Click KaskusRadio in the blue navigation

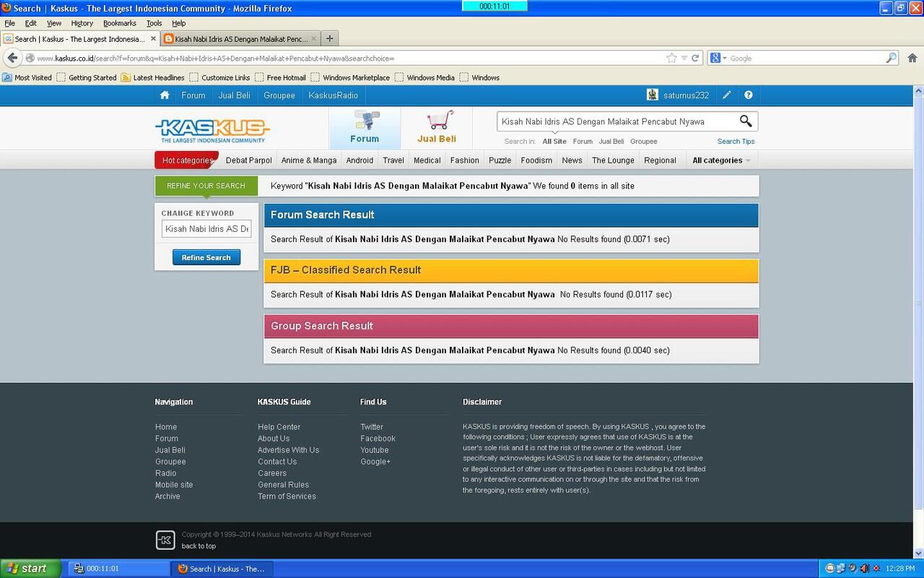tap(333, 95)
